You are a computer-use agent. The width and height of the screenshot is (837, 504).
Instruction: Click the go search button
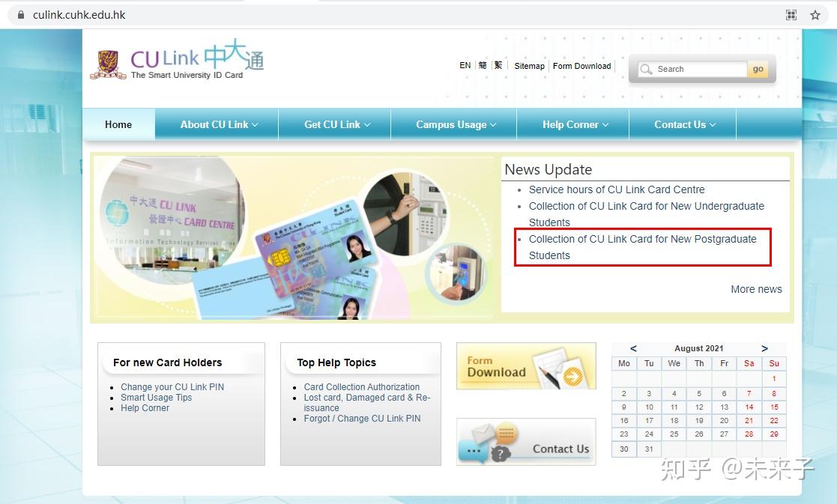click(758, 69)
